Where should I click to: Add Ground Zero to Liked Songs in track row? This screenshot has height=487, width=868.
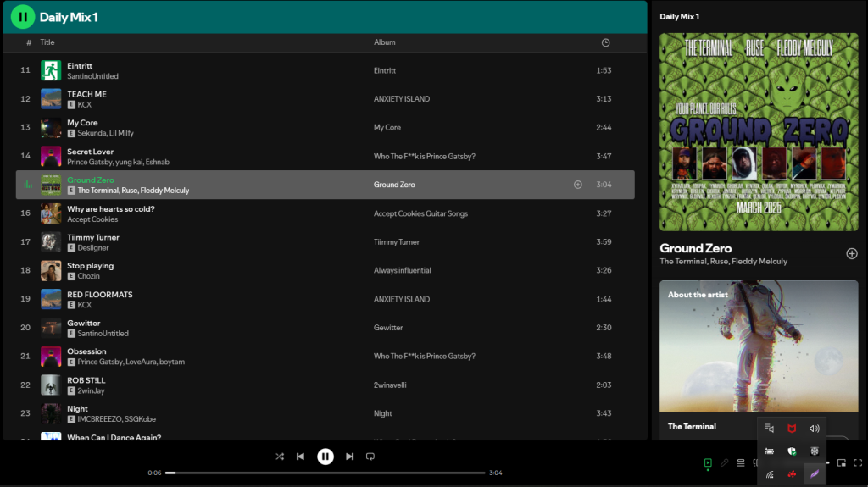(578, 185)
